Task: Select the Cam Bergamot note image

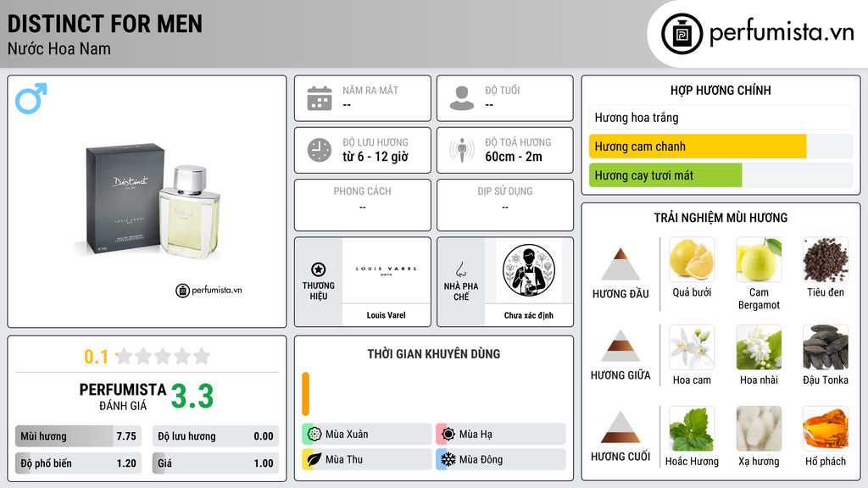Action: click(x=759, y=259)
